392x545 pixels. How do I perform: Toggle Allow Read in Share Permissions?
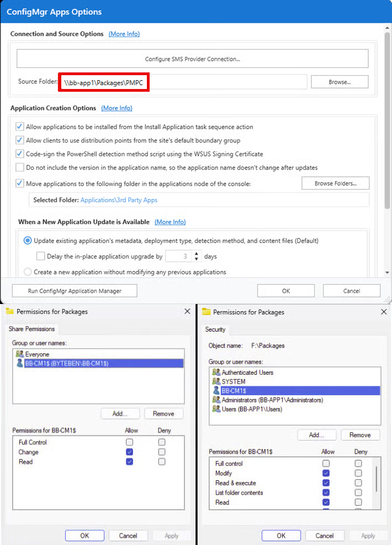coord(130,462)
